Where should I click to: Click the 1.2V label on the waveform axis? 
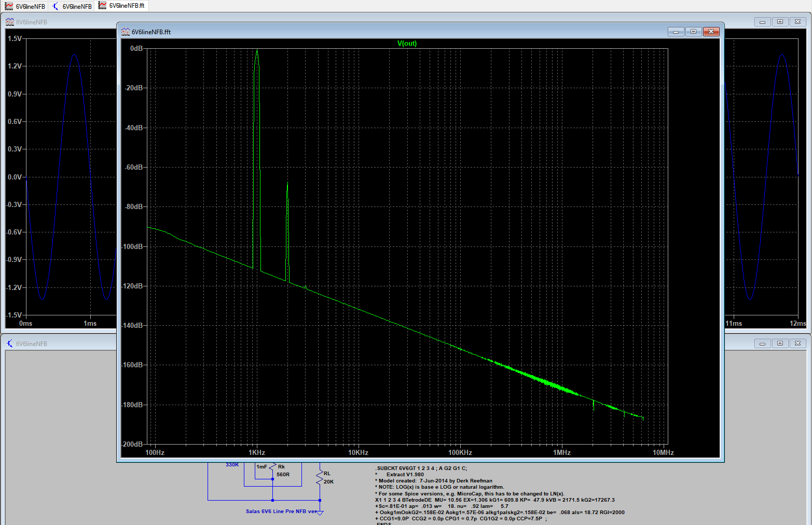coord(15,66)
